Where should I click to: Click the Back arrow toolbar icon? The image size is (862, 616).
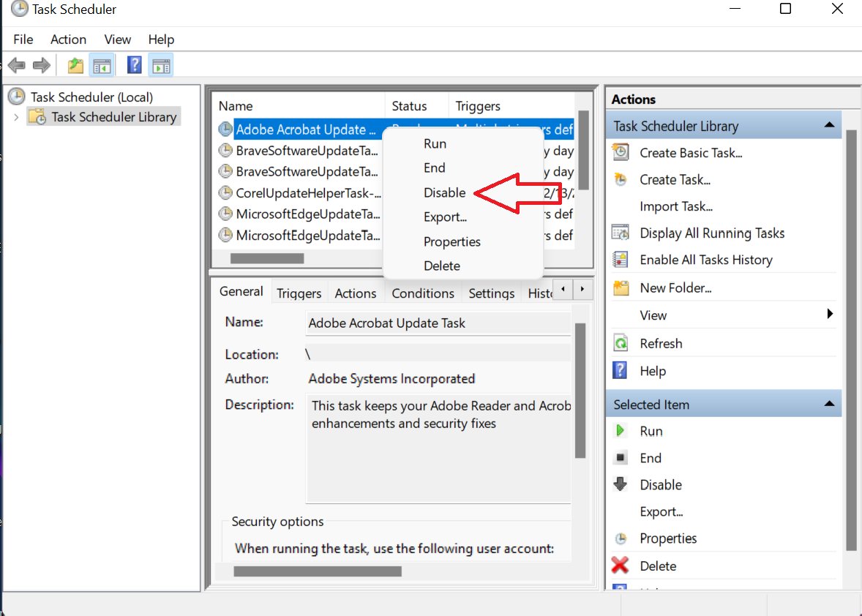click(x=17, y=65)
